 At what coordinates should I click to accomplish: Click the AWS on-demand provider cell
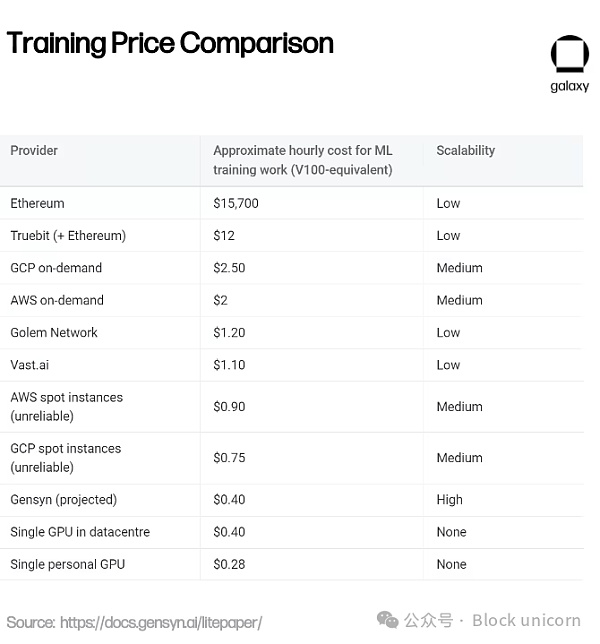57,300
